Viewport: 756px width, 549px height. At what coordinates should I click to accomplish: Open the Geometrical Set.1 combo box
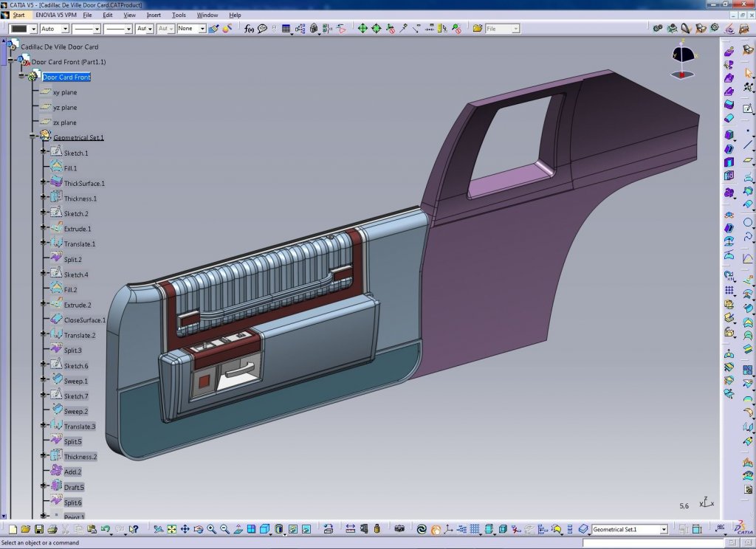pyautogui.click(x=664, y=529)
